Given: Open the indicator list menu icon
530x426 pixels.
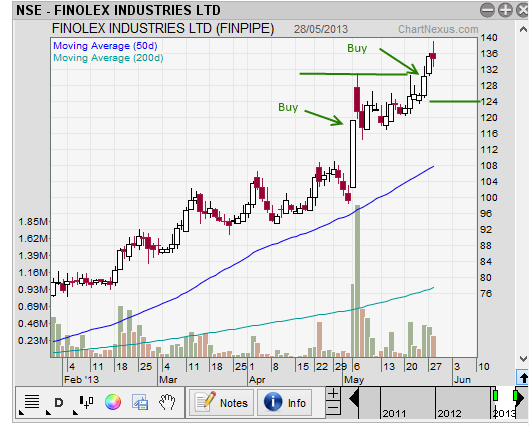Looking at the screenshot, I should click(x=32, y=402).
